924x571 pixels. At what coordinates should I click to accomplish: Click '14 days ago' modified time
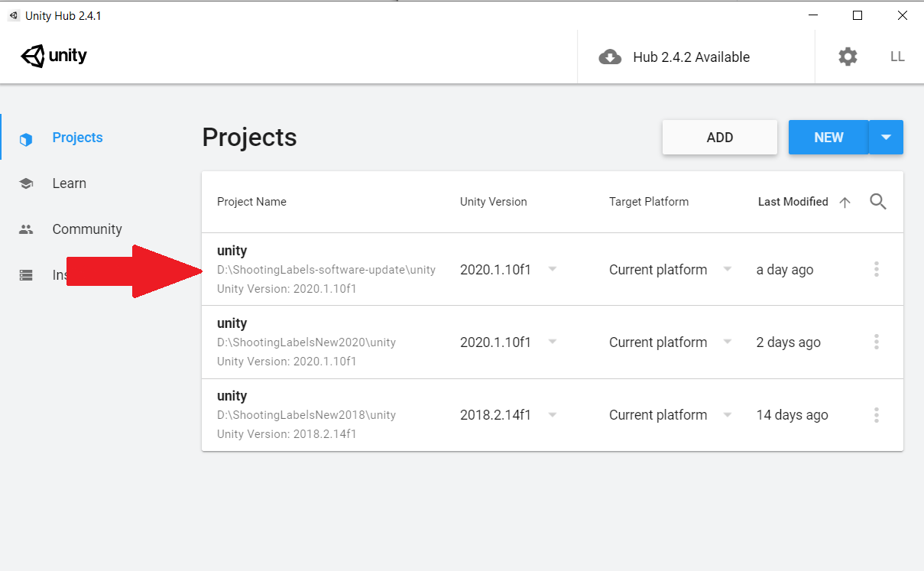coord(792,415)
